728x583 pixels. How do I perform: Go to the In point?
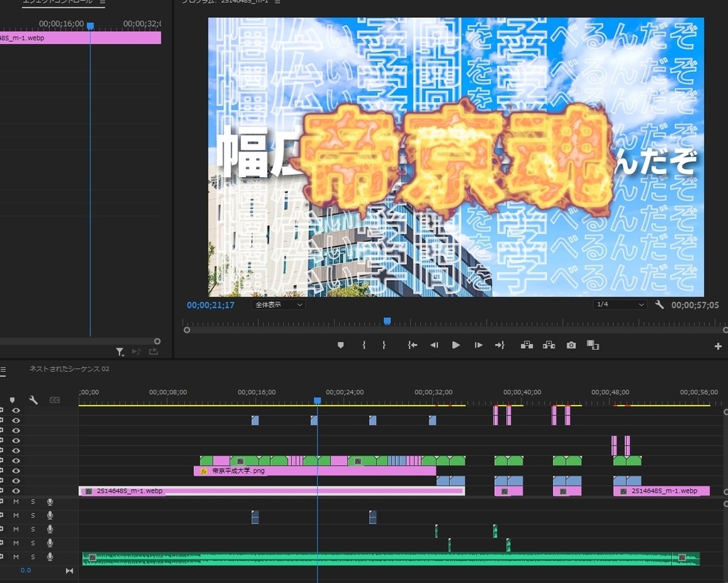tap(412, 345)
